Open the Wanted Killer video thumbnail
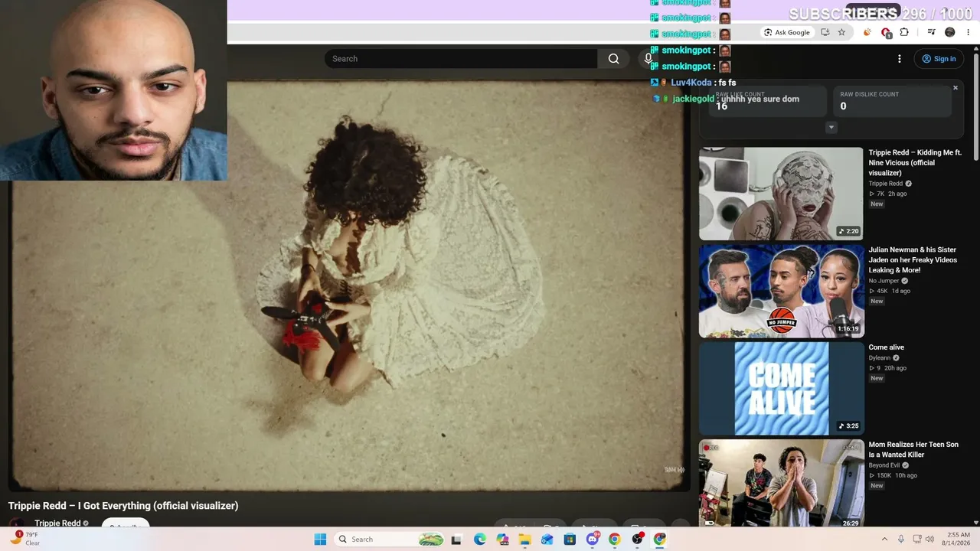 (x=781, y=483)
